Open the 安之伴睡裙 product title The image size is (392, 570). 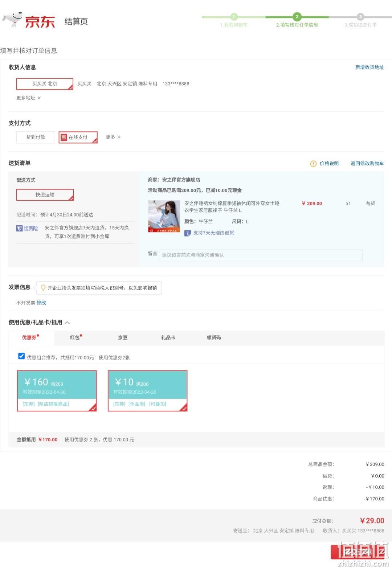[x=232, y=207]
